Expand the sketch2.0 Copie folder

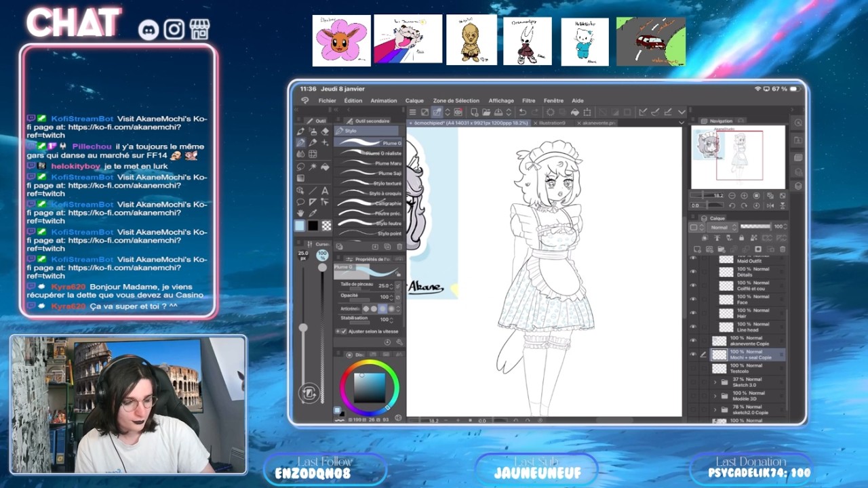715,410
